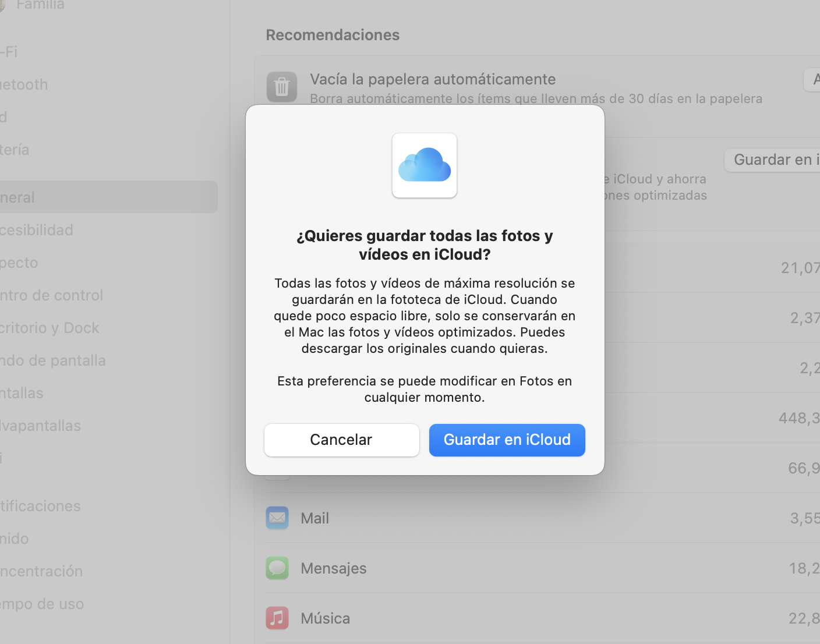The image size is (820, 644).
Task: Activate automatic trash emptying option
Action: click(x=433, y=79)
